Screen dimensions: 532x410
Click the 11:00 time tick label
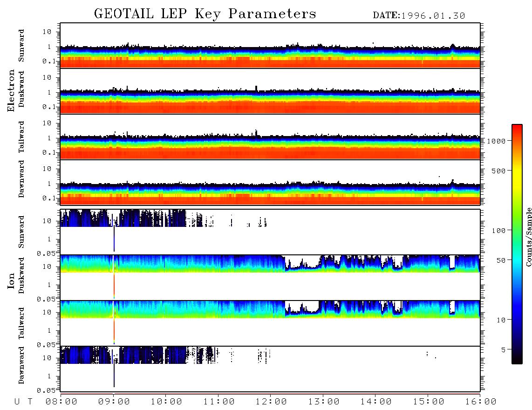click(x=219, y=402)
